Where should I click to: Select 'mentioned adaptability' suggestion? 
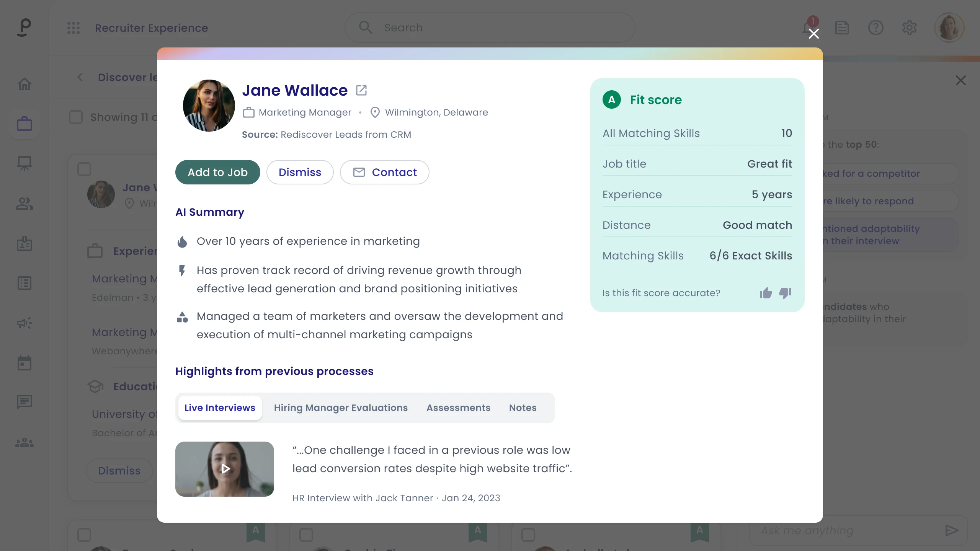click(890, 235)
